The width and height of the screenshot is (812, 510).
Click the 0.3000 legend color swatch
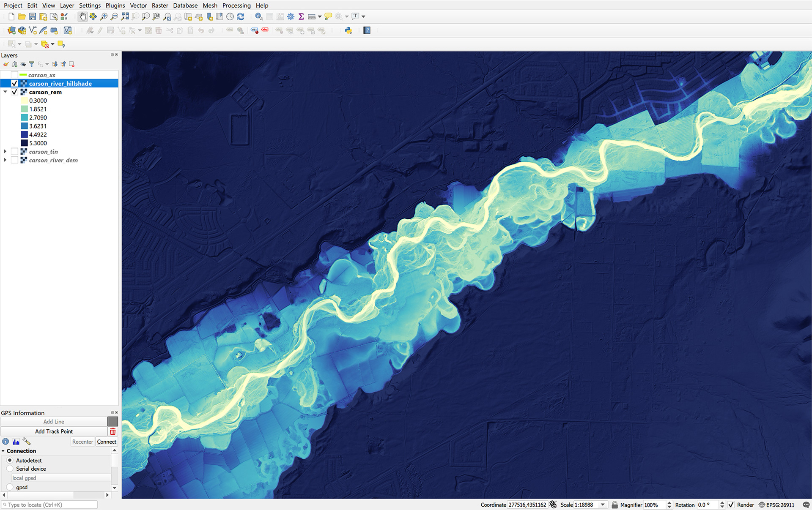pos(25,101)
